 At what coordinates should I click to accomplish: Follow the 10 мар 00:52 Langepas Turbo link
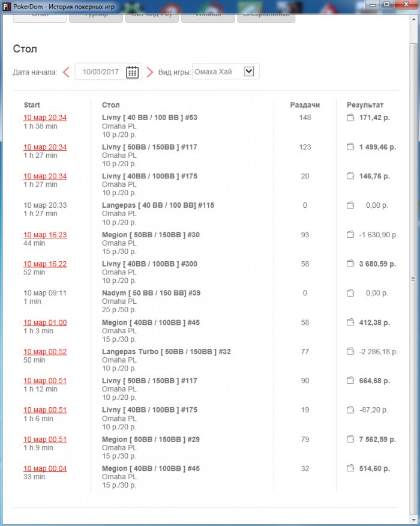pos(45,352)
